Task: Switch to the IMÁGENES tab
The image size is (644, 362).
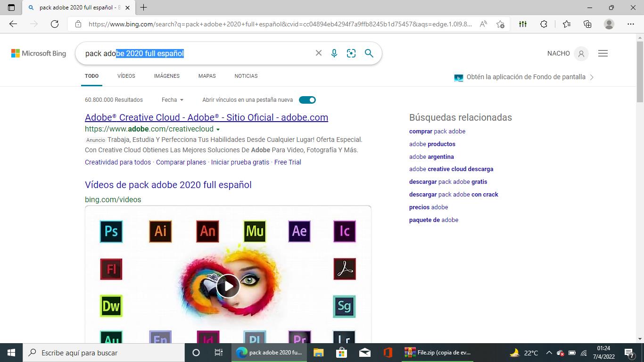Action: tap(166, 76)
